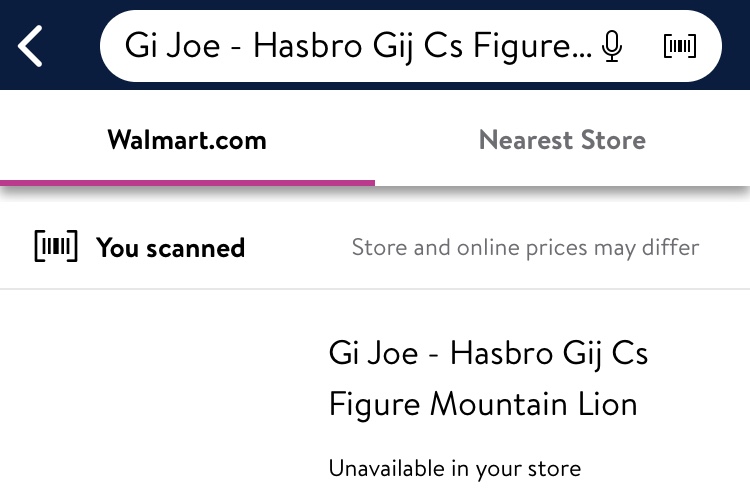The image size is (750, 491).
Task: Click the You scanned label
Action: [x=170, y=248]
